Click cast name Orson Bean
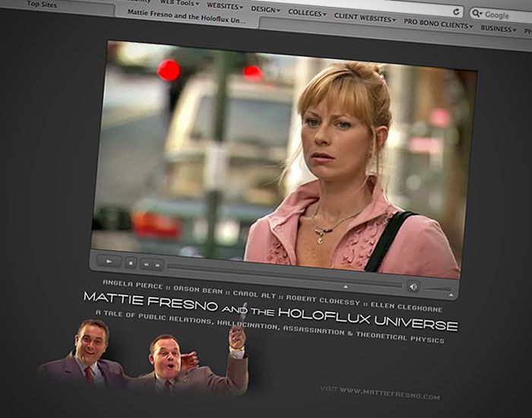 (x=198, y=290)
